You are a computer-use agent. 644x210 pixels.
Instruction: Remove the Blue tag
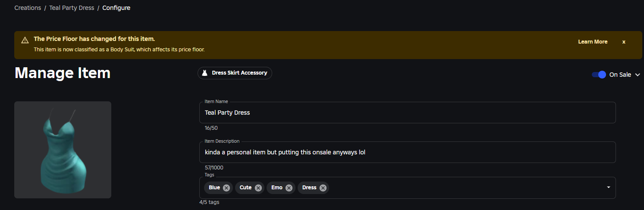pyautogui.click(x=226, y=188)
